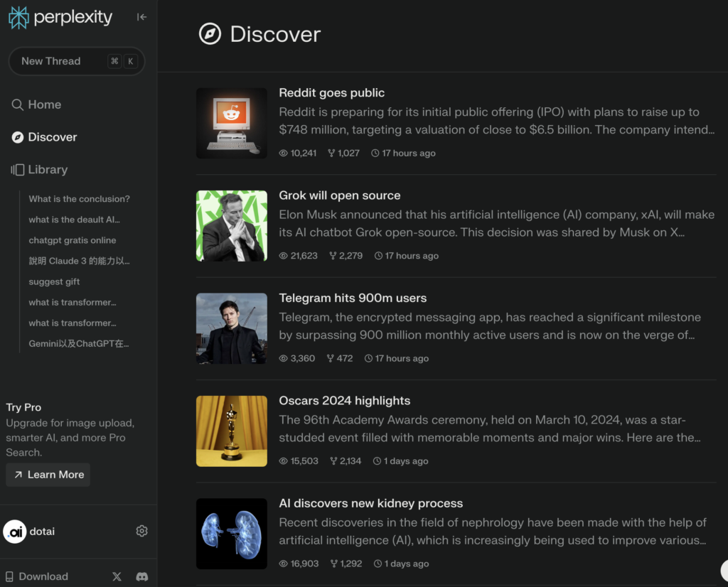Image resolution: width=728 pixels, height=587 pixels.
Task: Open thread "what is the deault AI…"
Action: click(74, 220)
